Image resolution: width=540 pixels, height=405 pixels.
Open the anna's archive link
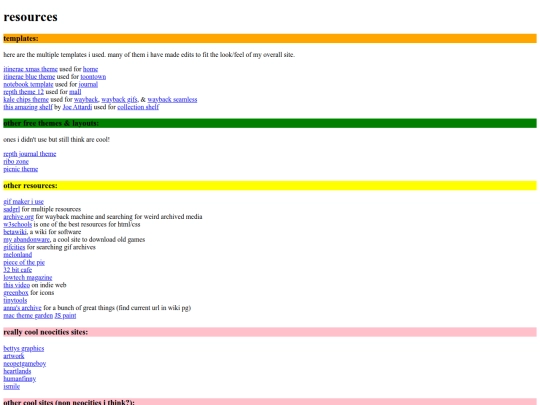22,308
